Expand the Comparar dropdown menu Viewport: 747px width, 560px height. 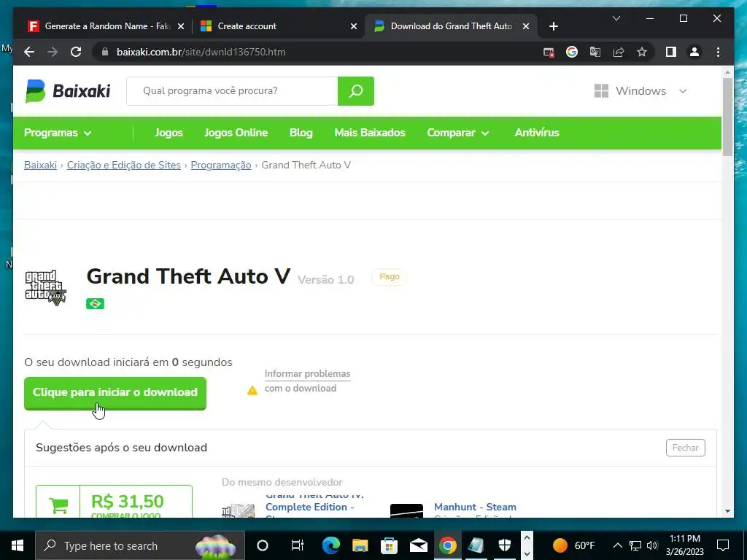coord(458,133)
